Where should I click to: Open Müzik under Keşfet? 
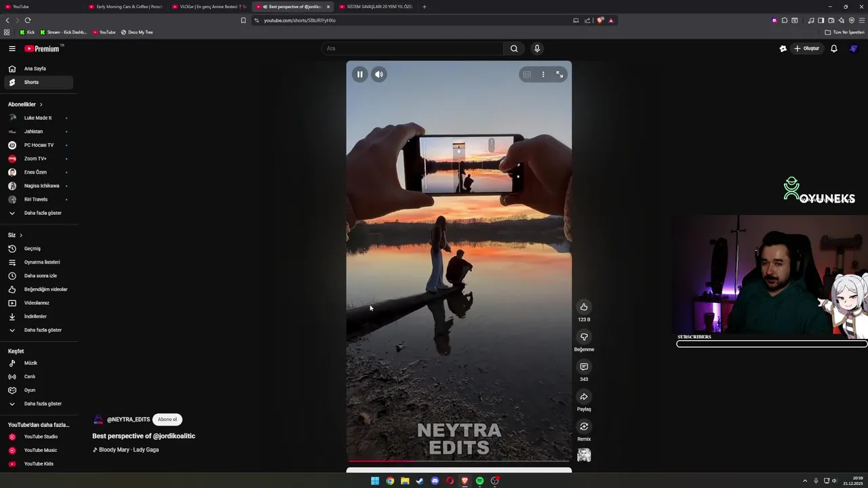click(39, 363)
